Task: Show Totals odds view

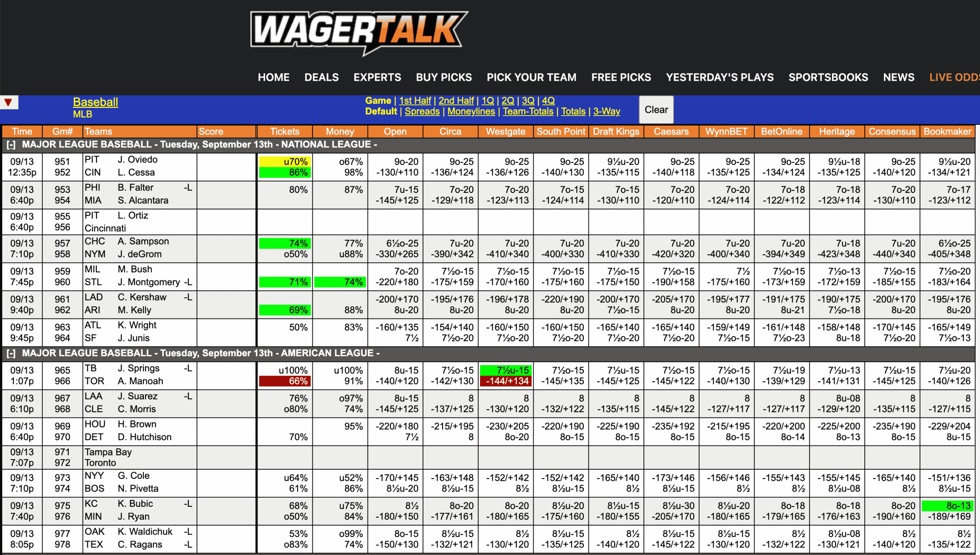Action: 573,111
